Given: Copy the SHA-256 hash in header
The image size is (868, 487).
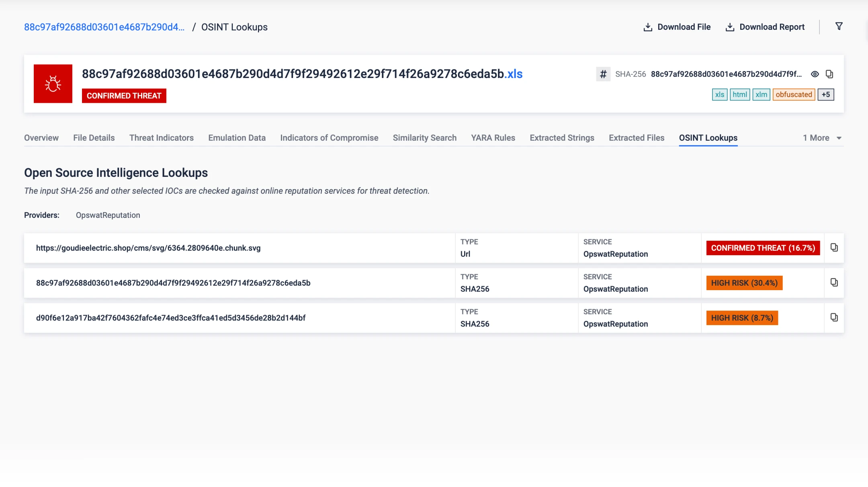Looking at the screenshot, I should pos(829,74).
